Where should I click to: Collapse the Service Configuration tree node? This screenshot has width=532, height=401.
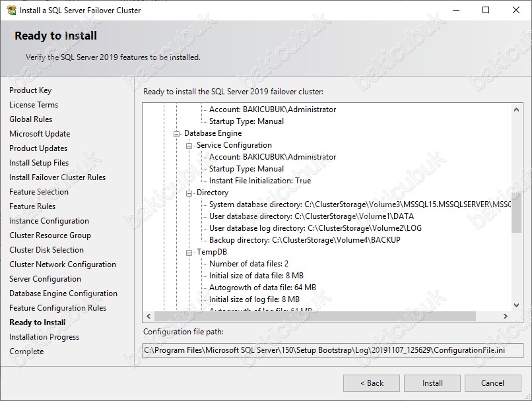coord(189,146)
